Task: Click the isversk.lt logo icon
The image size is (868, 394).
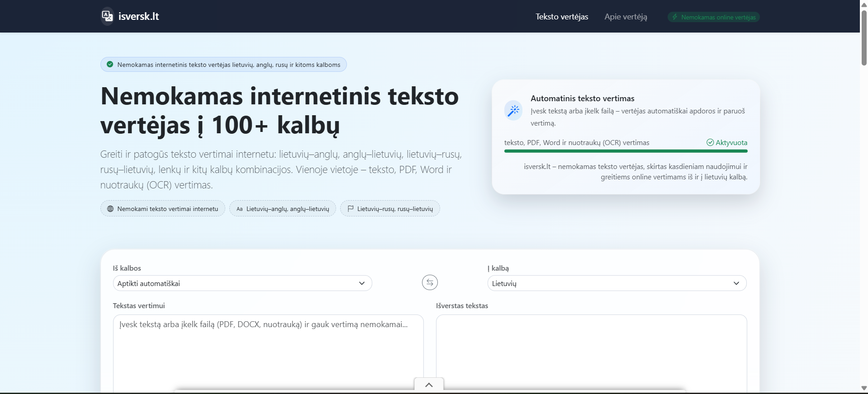Action: pos(107,16)
